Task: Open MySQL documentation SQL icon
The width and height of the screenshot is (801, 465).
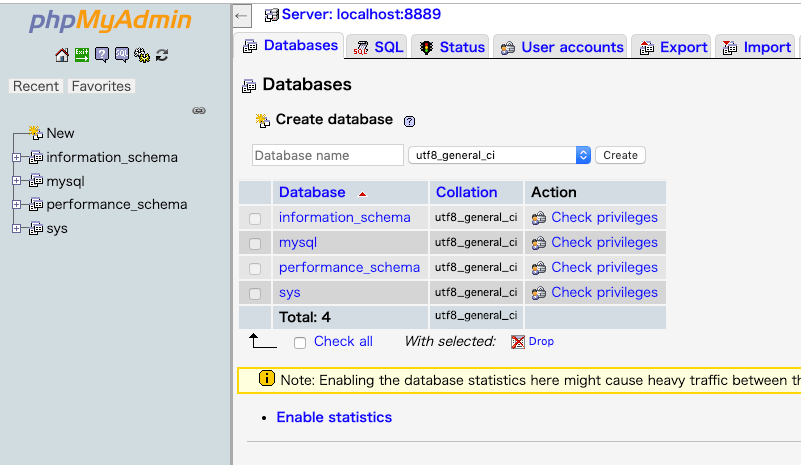Action: (122, 55)
